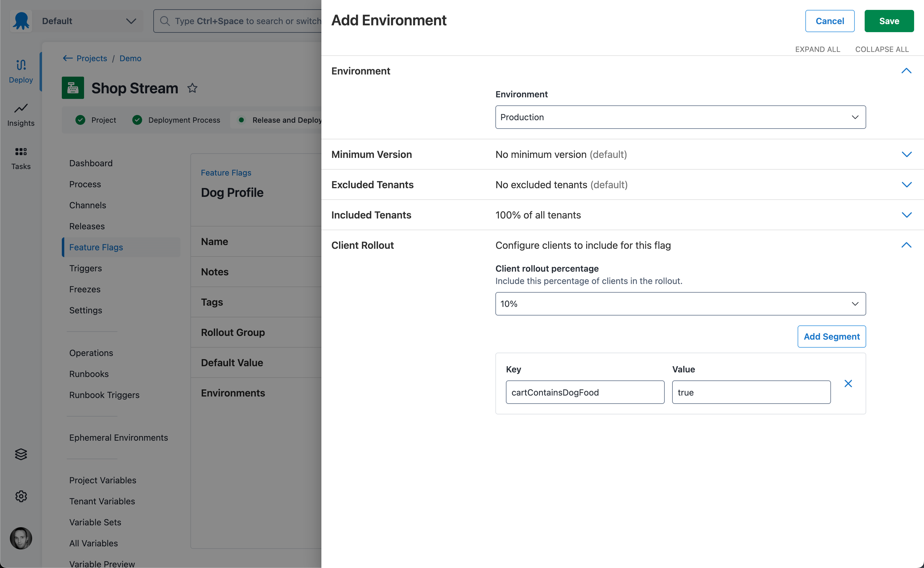The image size is (924, 568).
Task: Click the Included Tenants heading
Action: tap(371, 215)
